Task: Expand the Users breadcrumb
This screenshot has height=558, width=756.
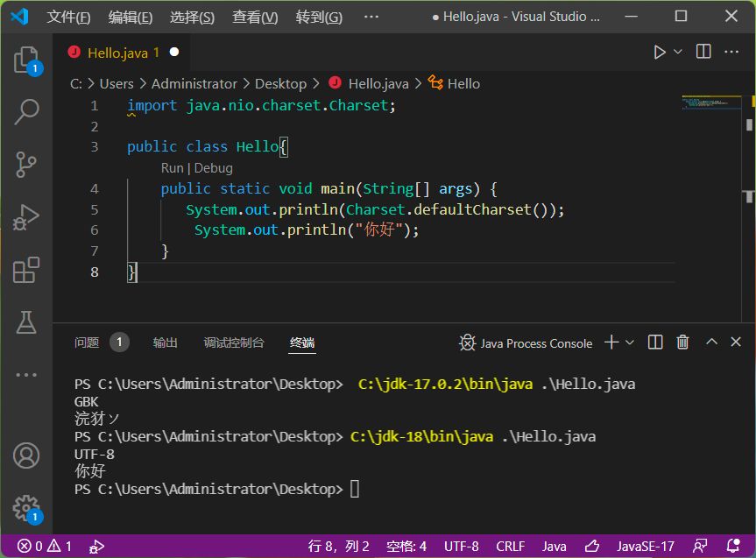Action: 117,84
